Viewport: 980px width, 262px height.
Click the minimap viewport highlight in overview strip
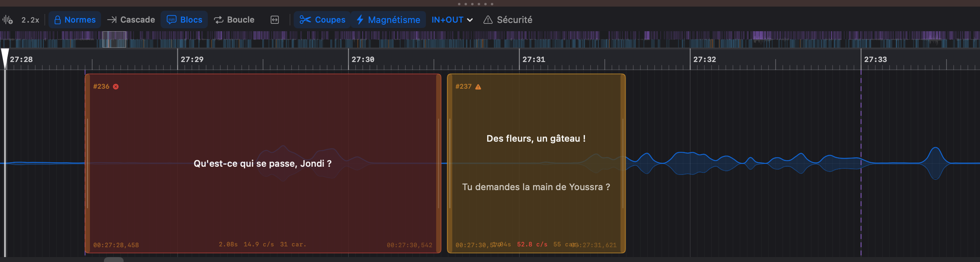point(114,39)
